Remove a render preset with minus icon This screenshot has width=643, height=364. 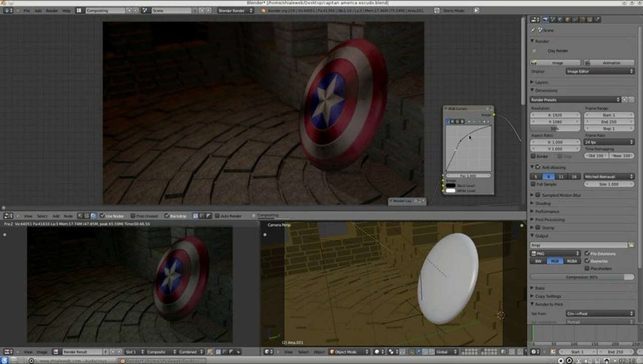click(631, 100)
